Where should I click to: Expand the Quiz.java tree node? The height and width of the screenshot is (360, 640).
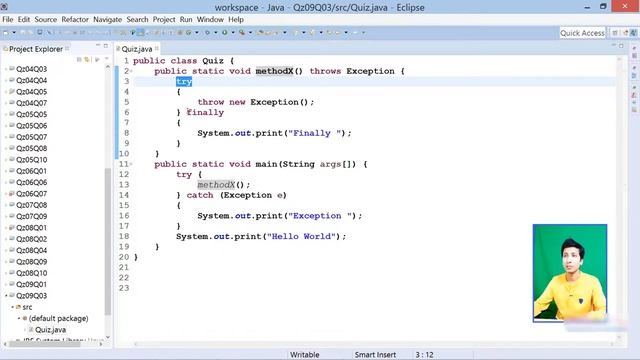[x=25, y=330]
